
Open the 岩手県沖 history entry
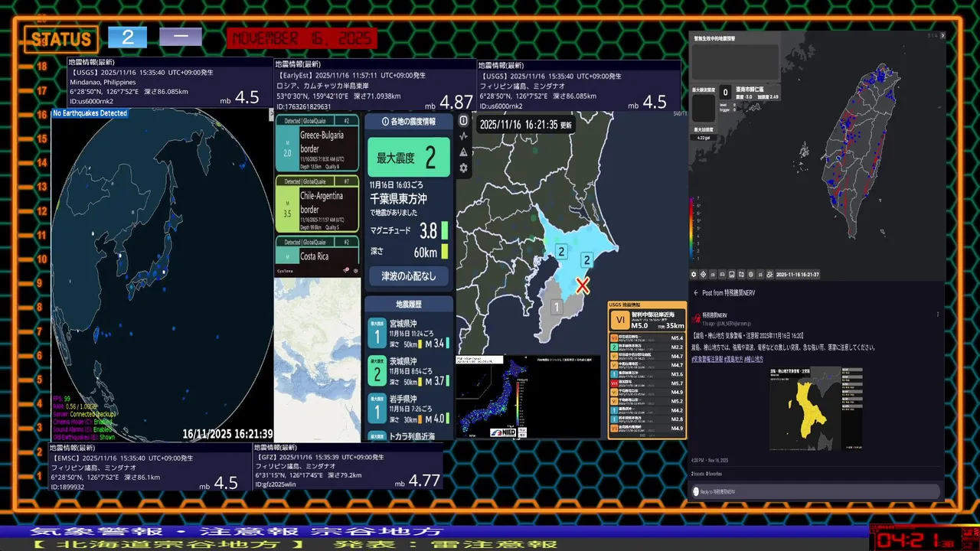click(x=409, y=408)
